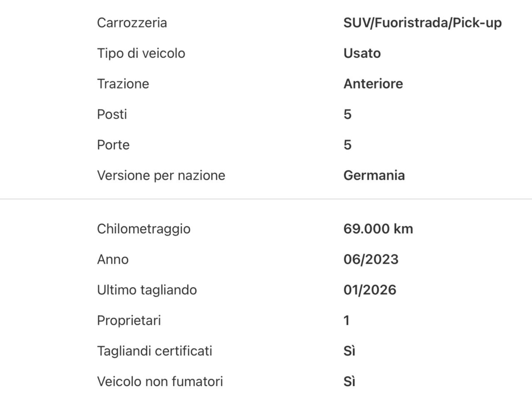Select the Germania value

tap(374, 175)
